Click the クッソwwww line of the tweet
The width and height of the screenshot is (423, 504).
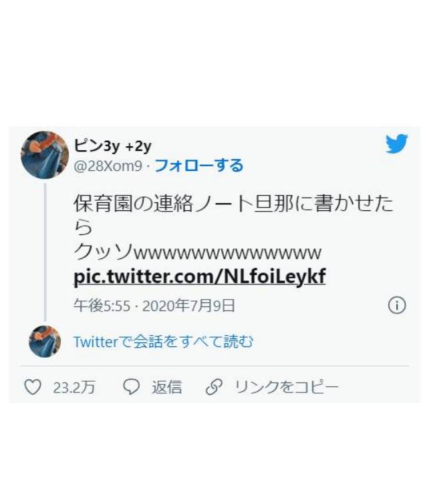(198, 252)
